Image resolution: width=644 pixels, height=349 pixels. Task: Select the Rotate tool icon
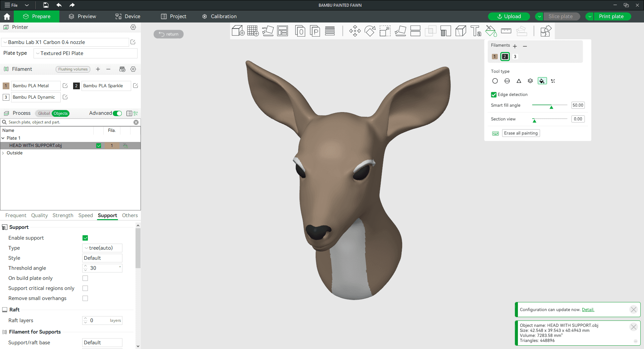(370, 31)
